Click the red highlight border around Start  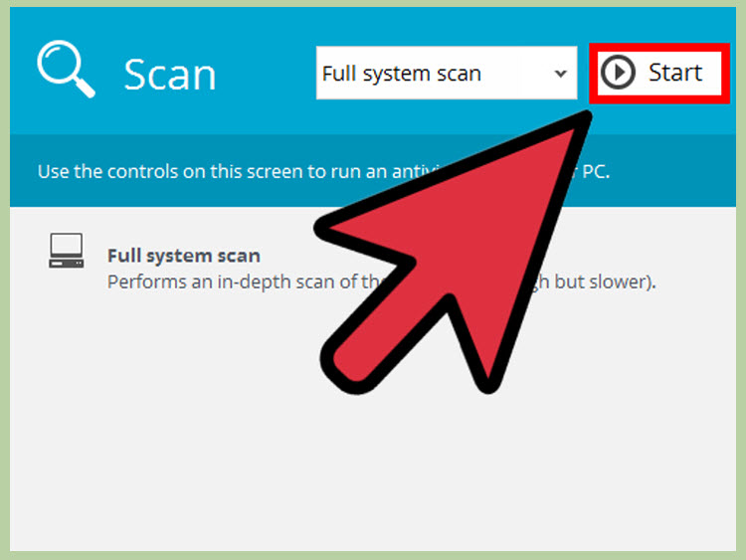coord(656,46)
